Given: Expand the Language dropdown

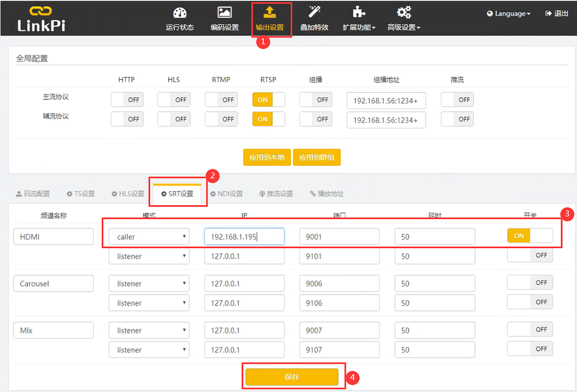Looking at the screenshot, I should pyautogui.click(x=508, y=13).
